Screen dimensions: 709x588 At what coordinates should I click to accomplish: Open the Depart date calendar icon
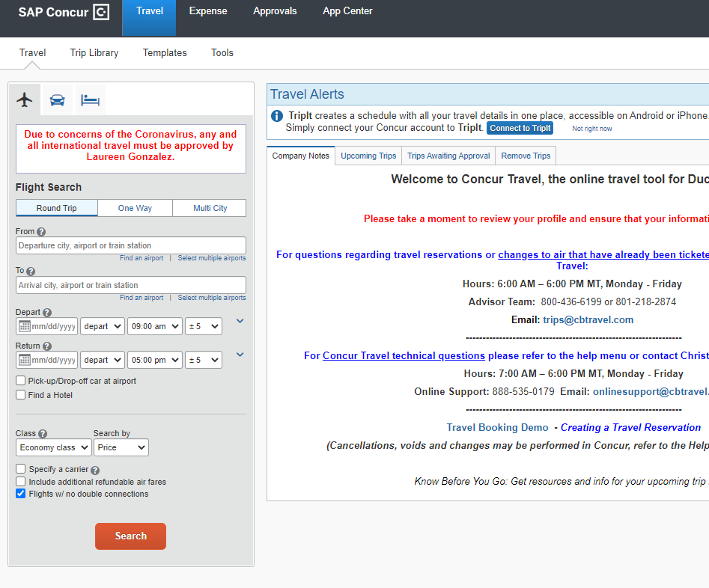[25, 326]
